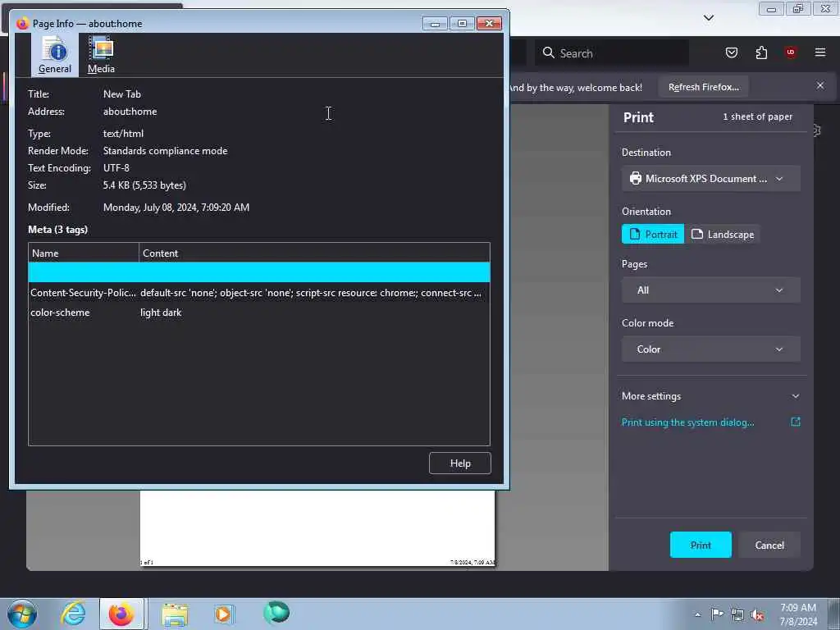Open the Color mode dropdown
The image size is (840, 630).
[x=711, y=349]
